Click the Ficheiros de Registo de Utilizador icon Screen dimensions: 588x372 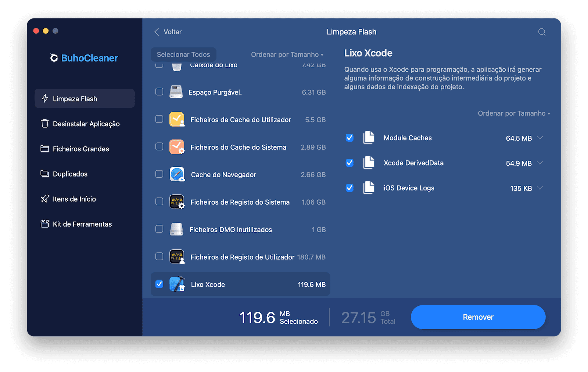[x=177, y=257]
